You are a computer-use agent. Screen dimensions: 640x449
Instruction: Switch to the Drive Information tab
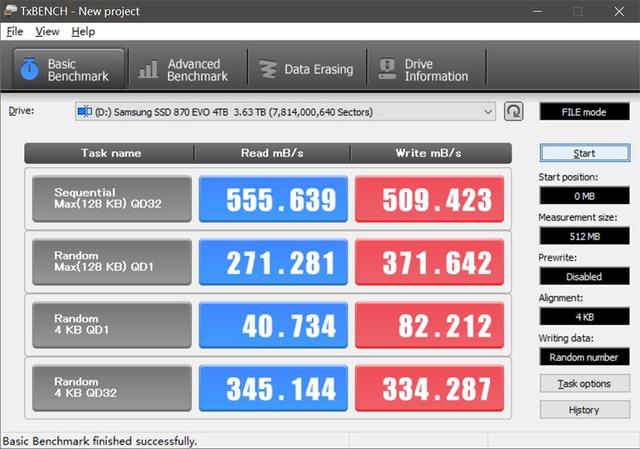click(427, 69)
